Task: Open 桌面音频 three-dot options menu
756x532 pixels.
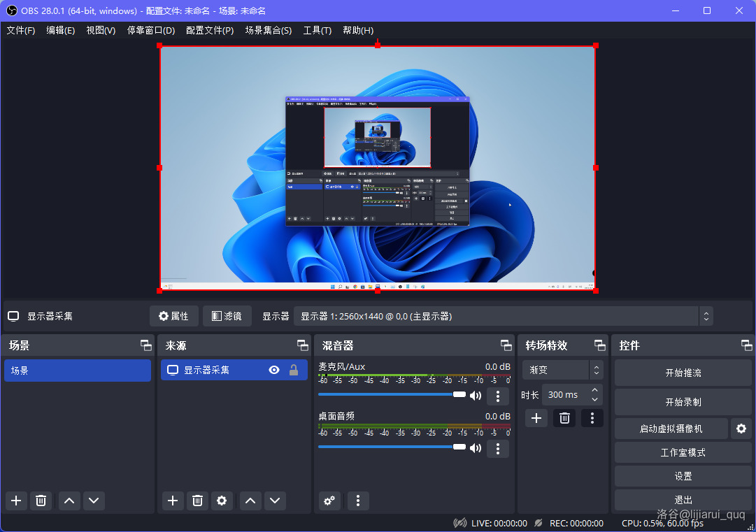Action: pyautogui.click(x=498, y=449)
